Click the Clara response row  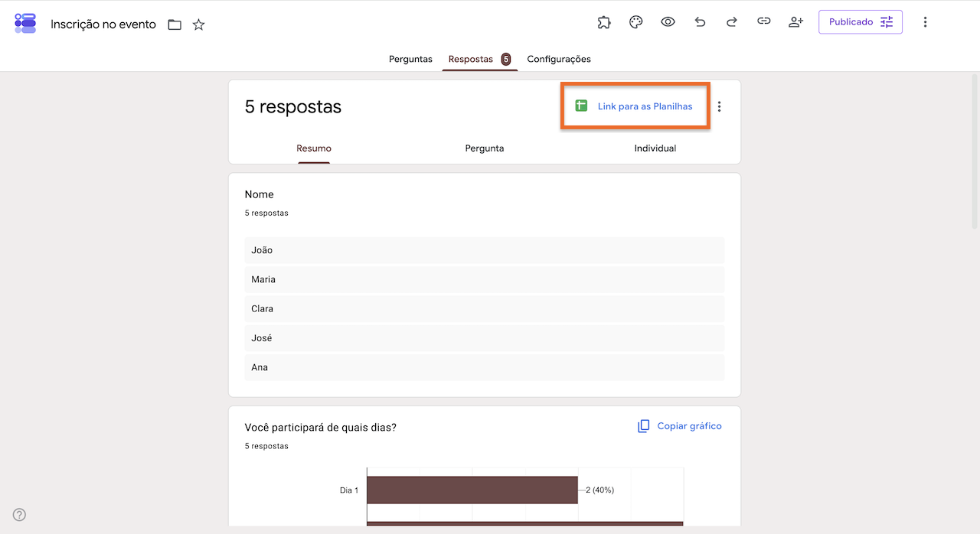(485, 308)
